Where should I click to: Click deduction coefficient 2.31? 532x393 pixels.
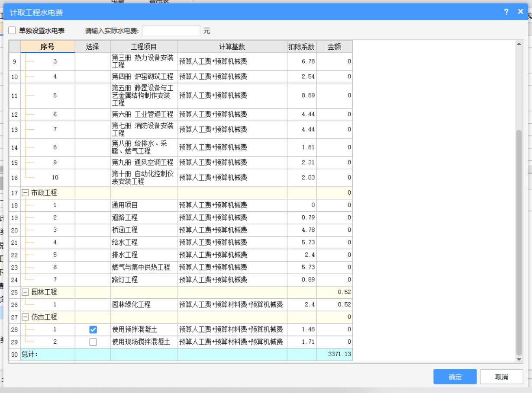pyautogui.click(x=308, y=163)
